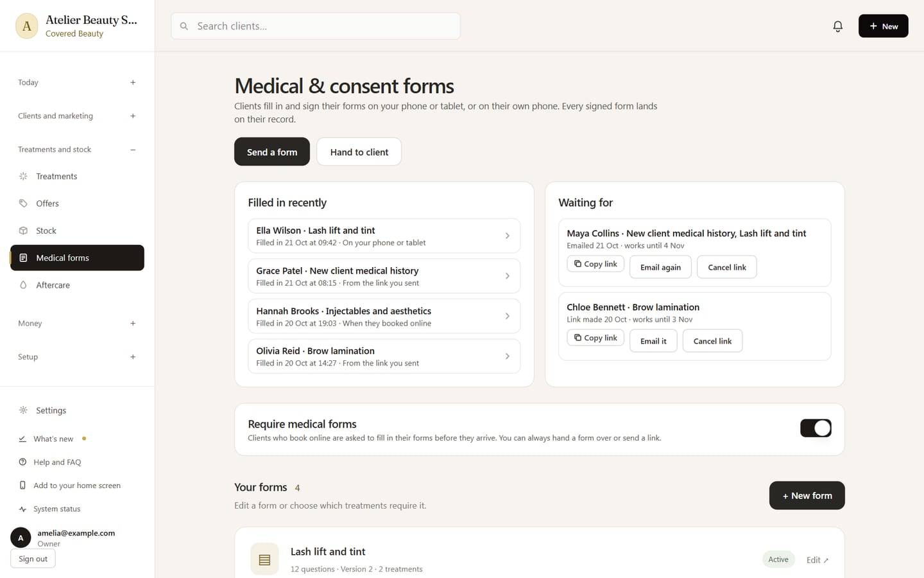Click the top-right New button
Viewport: 924px width, 578px height.
coord(883,26)
